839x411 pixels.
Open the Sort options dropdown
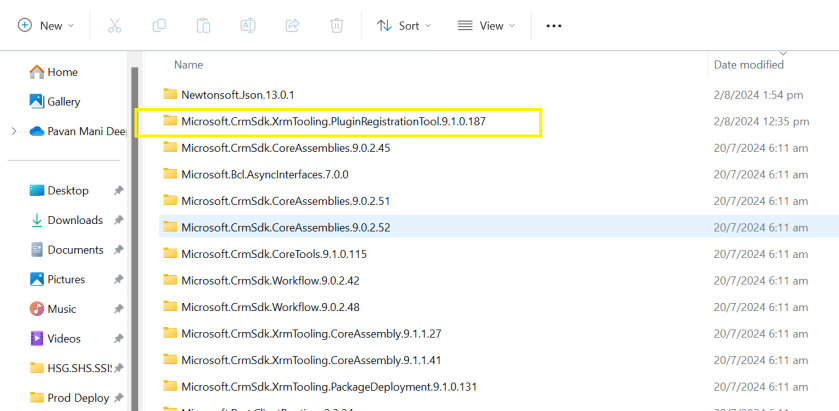click(404, 26)
